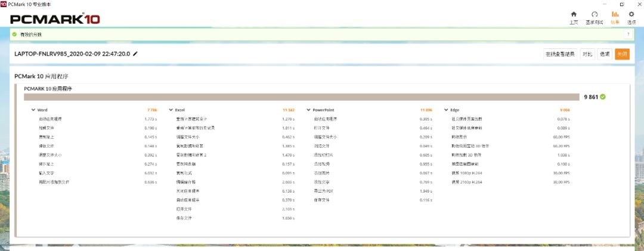The height and width of the screenshot is (251, 644).
Task: Select the Excel row showing 2.603 s
Action: coord(235,182)
